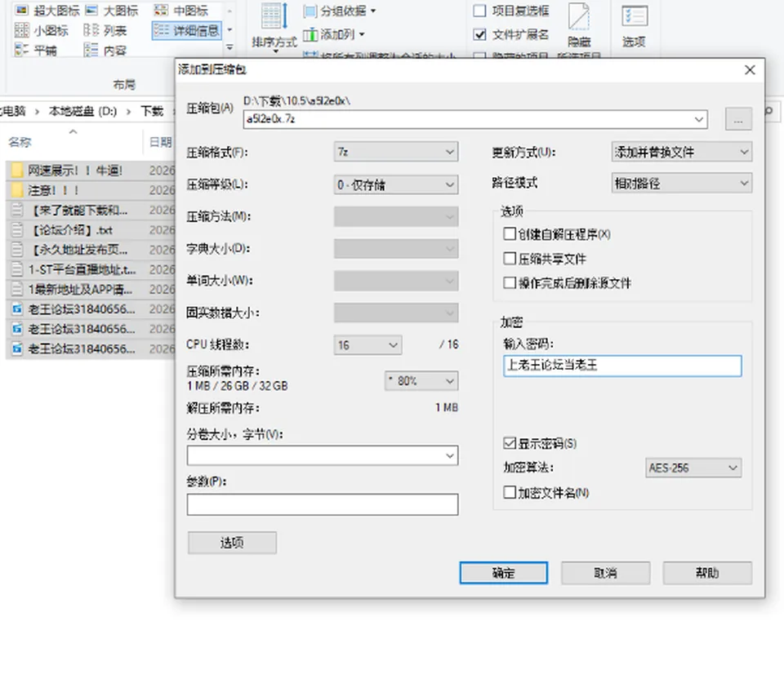Image resolution: width=784 pixels, height=688 pixels.
Task: Select the 列表 layout in Explorer
Action: pyautogui.click(x=105, y=30)
